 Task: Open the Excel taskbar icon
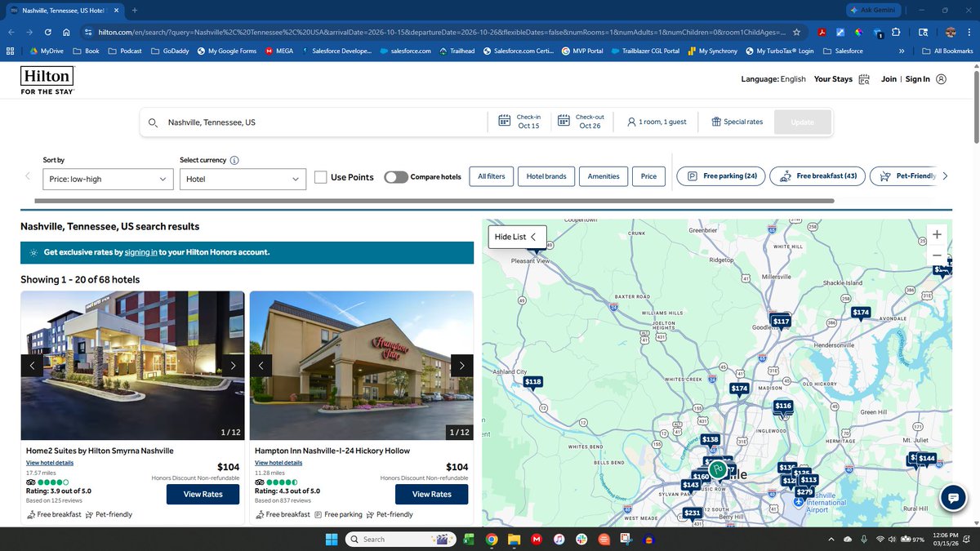coord(470,539)
